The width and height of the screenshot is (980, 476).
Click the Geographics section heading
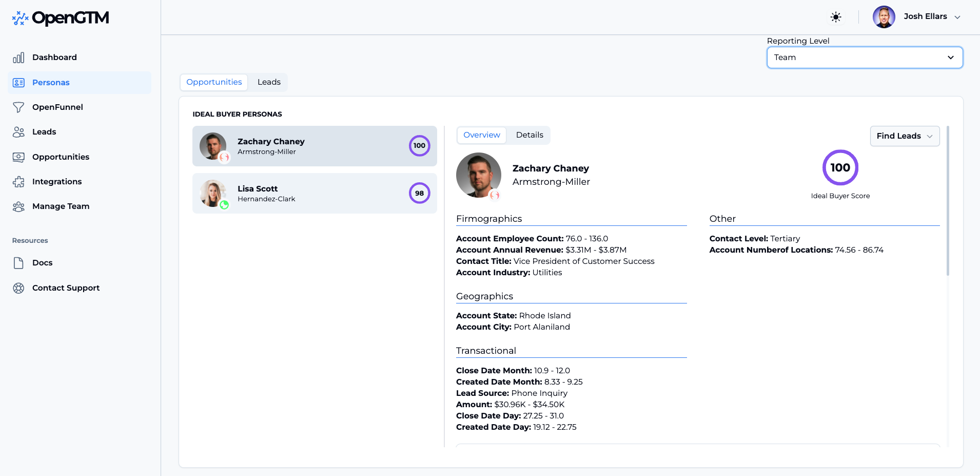click(484, 296)
